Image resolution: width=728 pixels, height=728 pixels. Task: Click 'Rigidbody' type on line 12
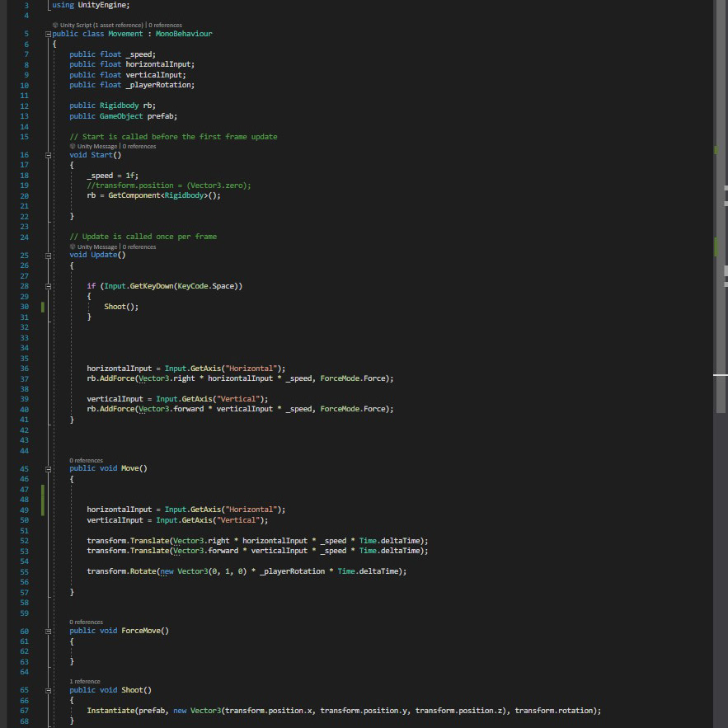pos(120,106)
